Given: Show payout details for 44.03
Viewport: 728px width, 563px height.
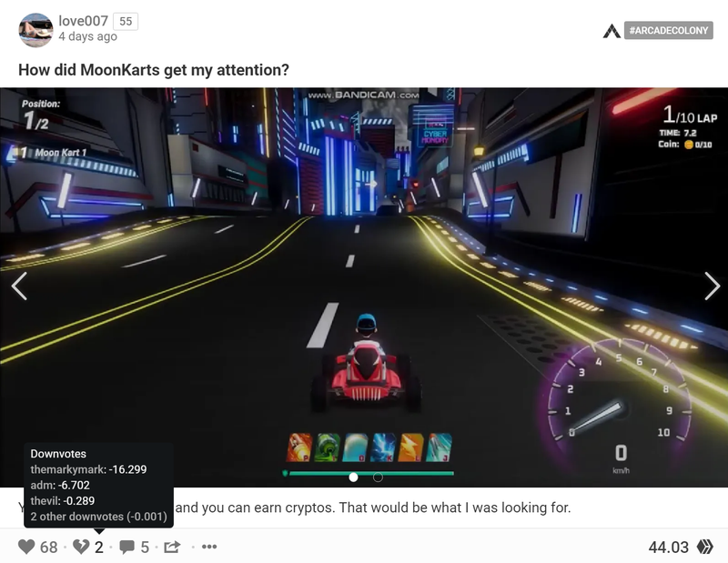Looking at the screenshot, I should (668, 547).
